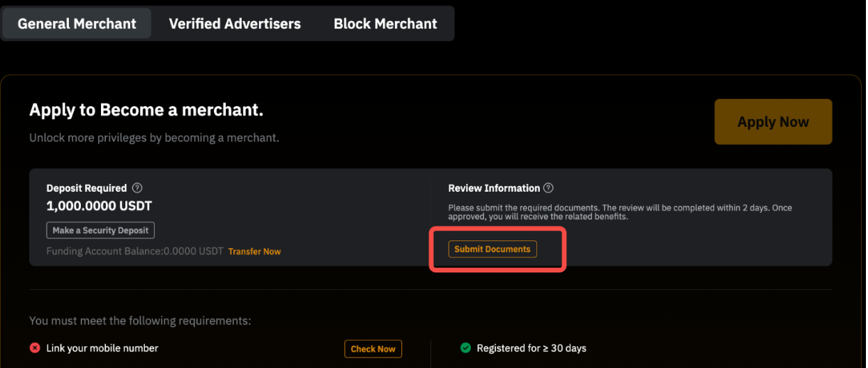868x368 pixels.
Task: Click the Deposit Required help icon
Action: [137, 188]
